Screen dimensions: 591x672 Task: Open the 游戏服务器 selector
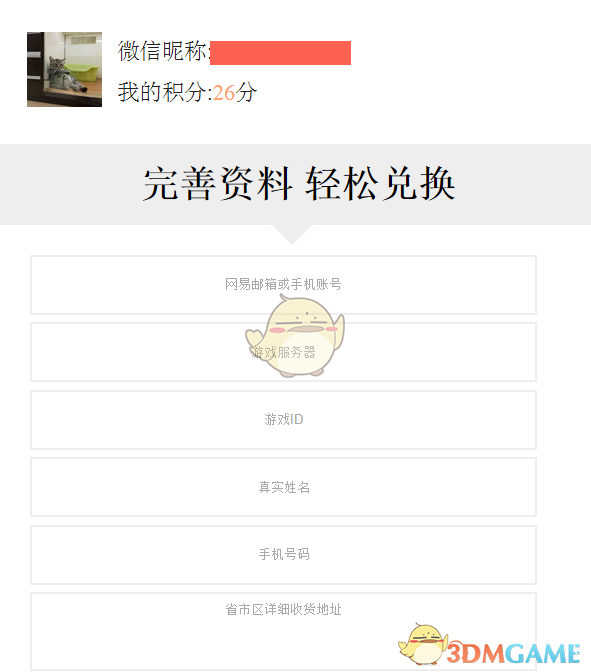[x=283, y=352]
